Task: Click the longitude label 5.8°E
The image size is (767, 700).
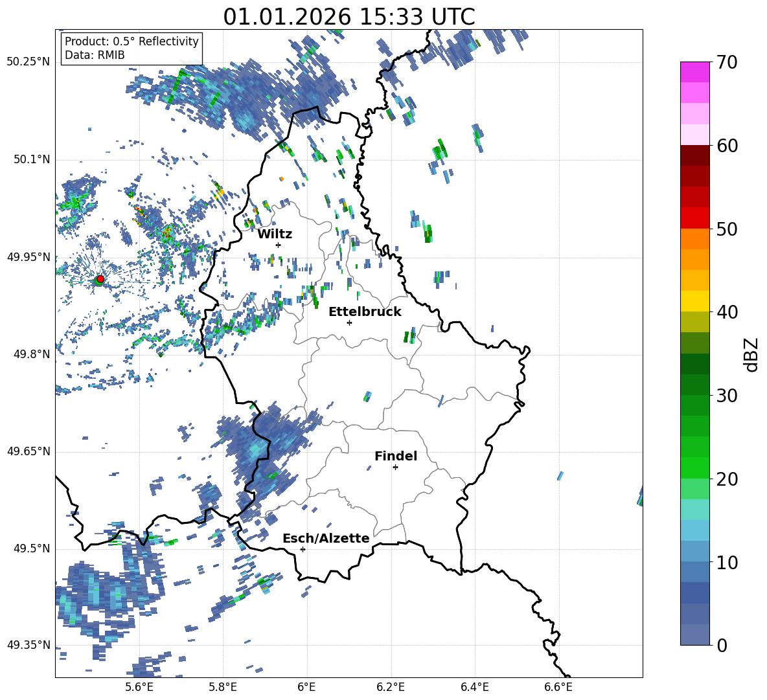Action: 223,687
